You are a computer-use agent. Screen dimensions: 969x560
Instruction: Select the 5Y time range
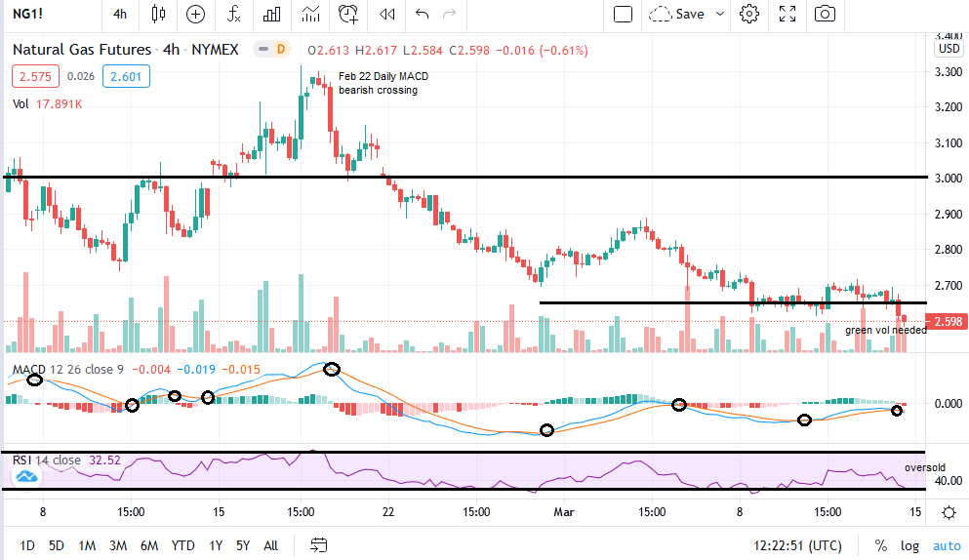[x=243, y=545]
